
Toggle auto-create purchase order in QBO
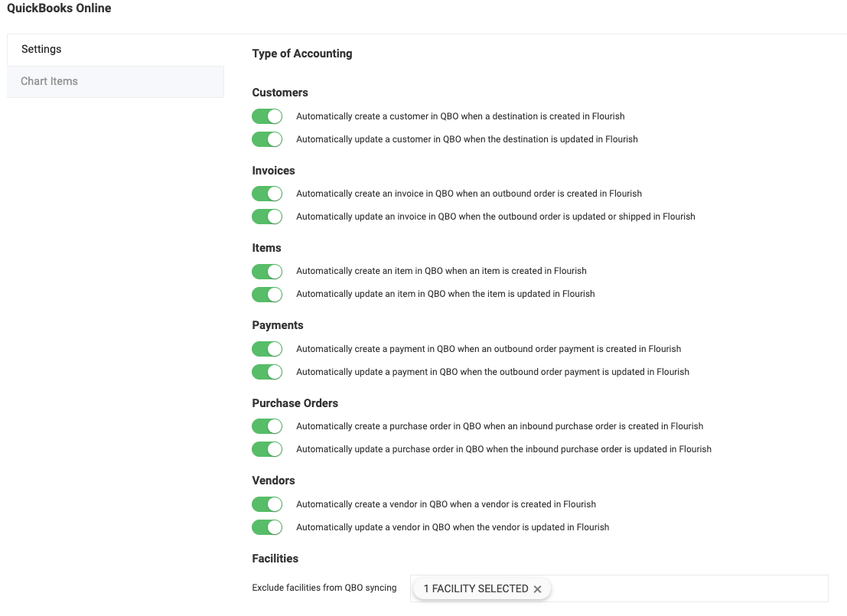267,426
